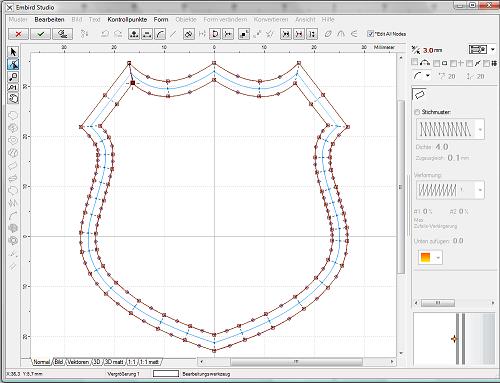Toggle the checkbox before the diagonal line icon
Image resolution: width=500 pixels, height=383 pixels.
point(470,63)
